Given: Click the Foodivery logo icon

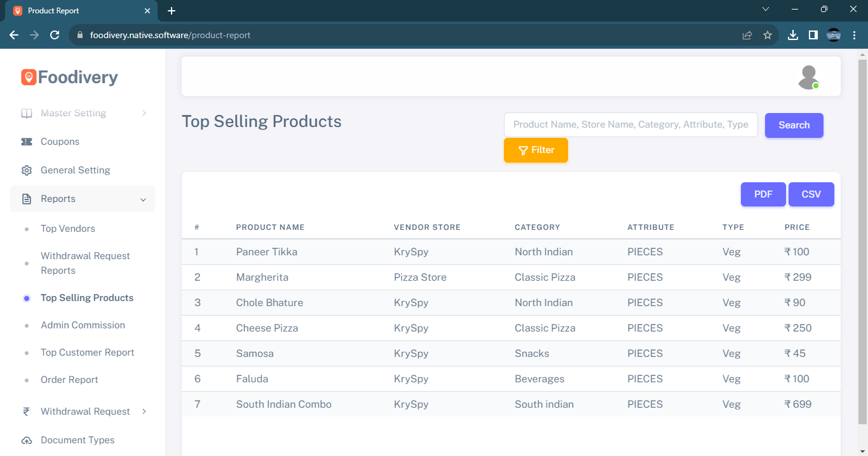Looking at the screenshot, I should pos(29,77).
